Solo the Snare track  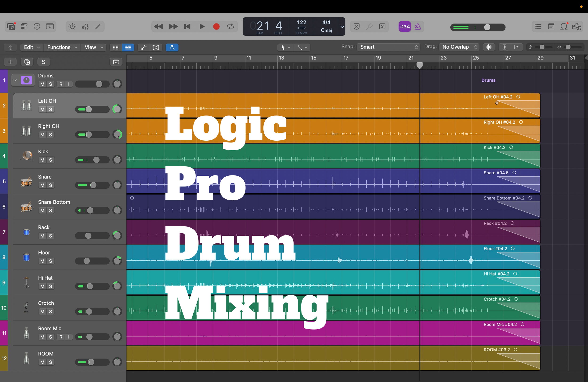(50, 185)
